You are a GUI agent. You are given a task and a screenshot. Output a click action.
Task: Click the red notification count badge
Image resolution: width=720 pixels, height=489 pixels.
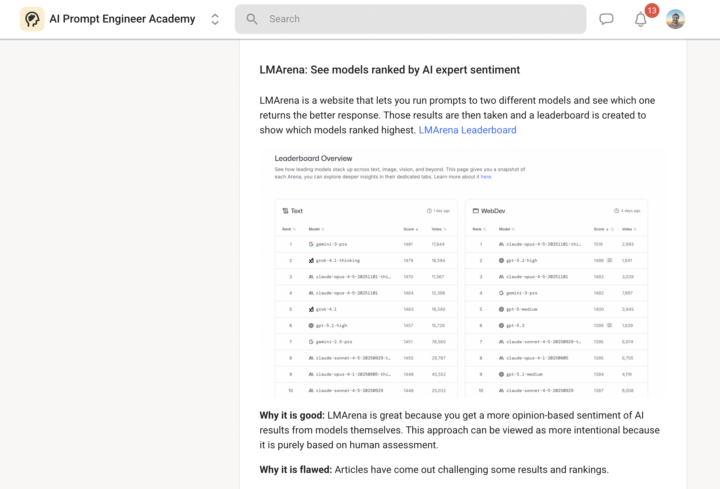[x=651, y=10]
